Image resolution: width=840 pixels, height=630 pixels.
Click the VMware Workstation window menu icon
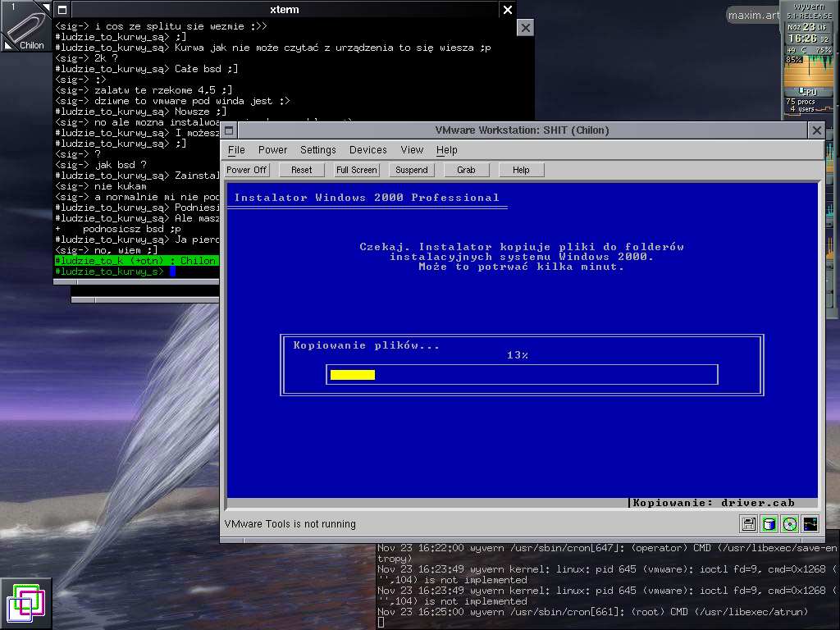(x=230, y=130)
